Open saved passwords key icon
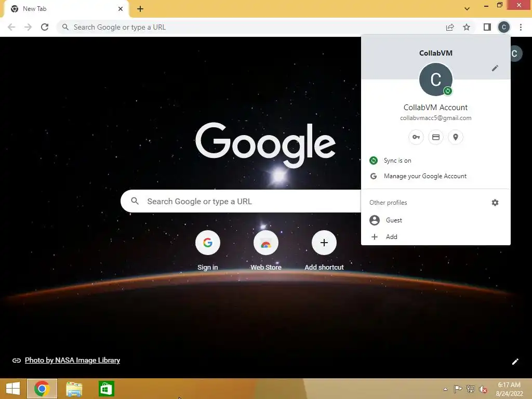The height and width of the screenshot is (399, 532). pyautogui.click(x=416, y=137)
